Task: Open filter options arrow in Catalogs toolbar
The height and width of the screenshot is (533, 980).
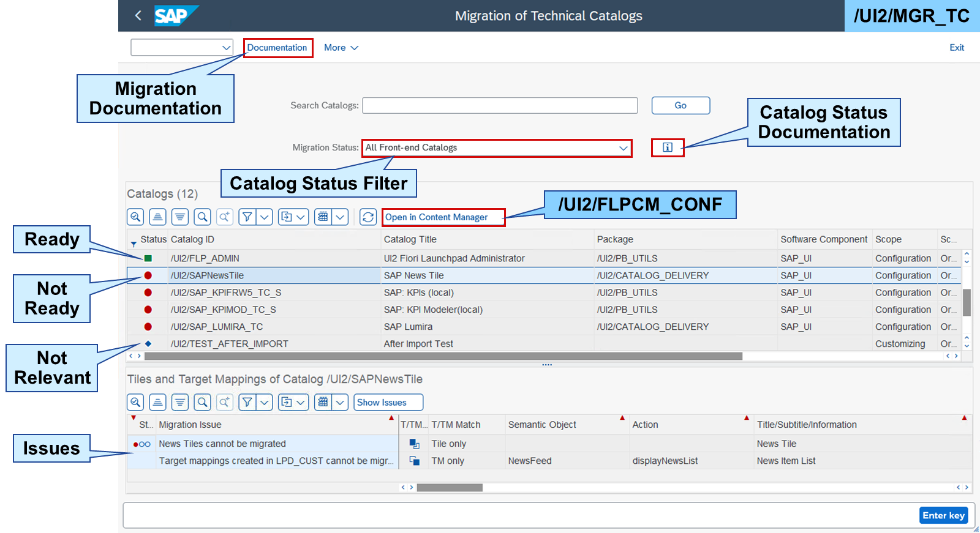Action: [x=265, y=217]
